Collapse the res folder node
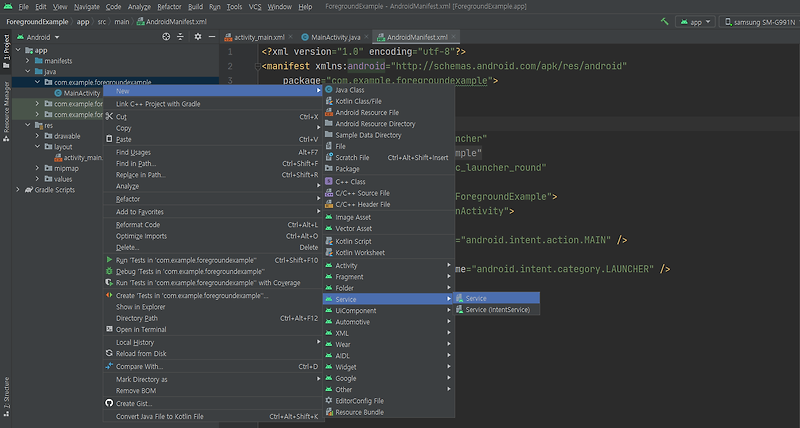The image size is (800, 428). tap(28, 125)
